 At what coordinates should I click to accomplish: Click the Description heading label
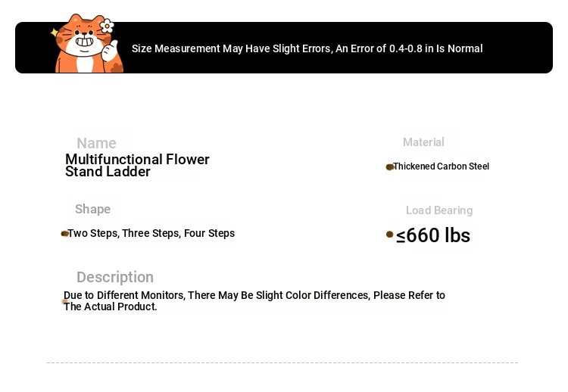115,277
